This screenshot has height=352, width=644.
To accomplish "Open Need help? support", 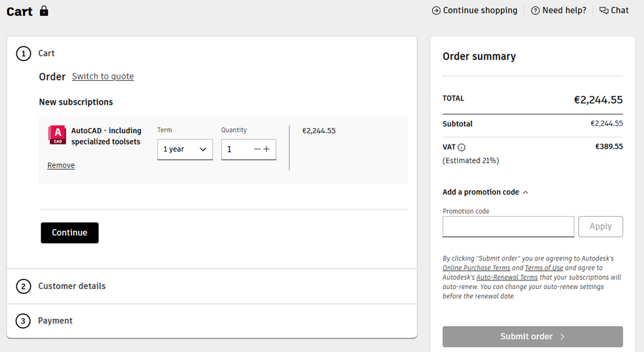I will click(x=558, y=10).
